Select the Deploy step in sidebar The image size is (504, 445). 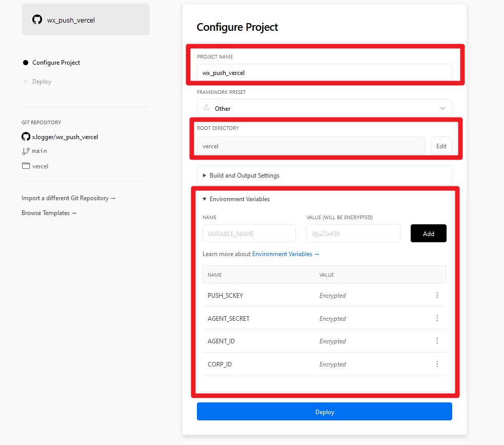click(x=37, y=82)
